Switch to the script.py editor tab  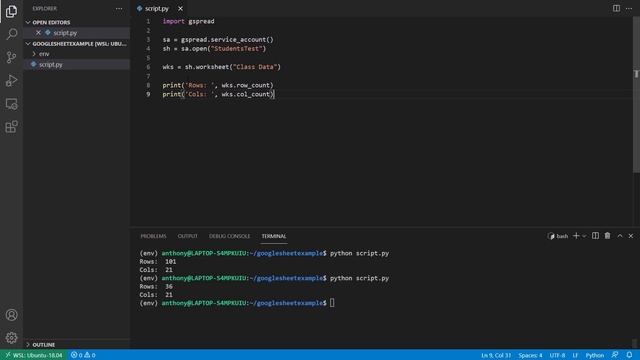point(157,9)
